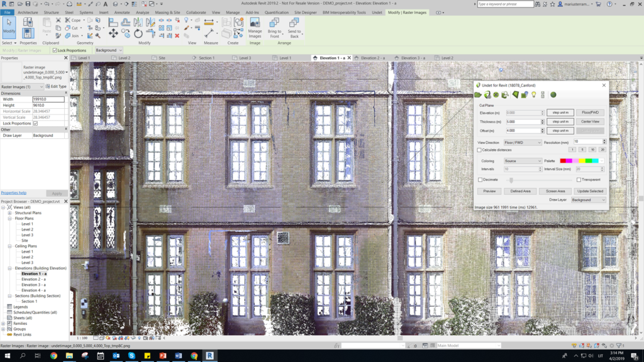
Task: Select the Move tool in Modify panel
Action: tap(113, 32)
